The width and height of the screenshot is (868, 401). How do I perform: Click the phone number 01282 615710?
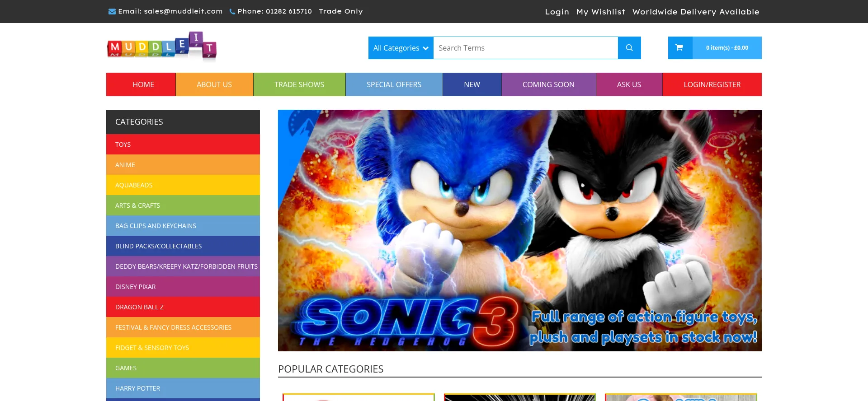289,11
